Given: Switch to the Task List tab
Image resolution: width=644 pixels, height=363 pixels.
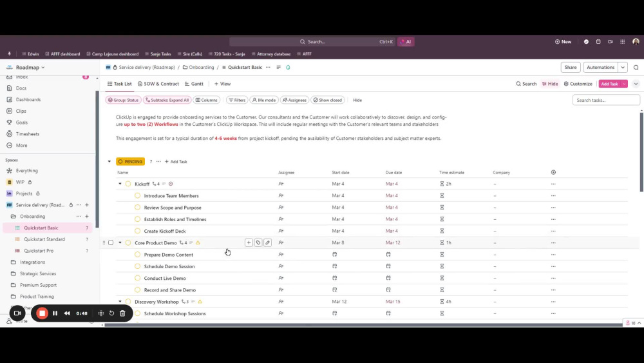Looking at the screenshot, I should click(120, 84).
